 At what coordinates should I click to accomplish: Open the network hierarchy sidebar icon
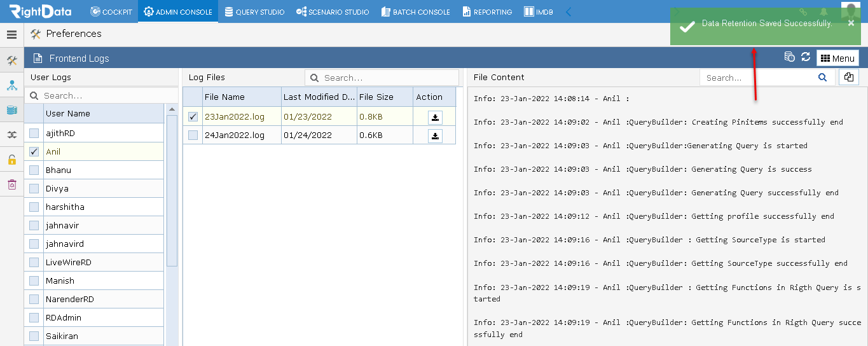(11, 85)
